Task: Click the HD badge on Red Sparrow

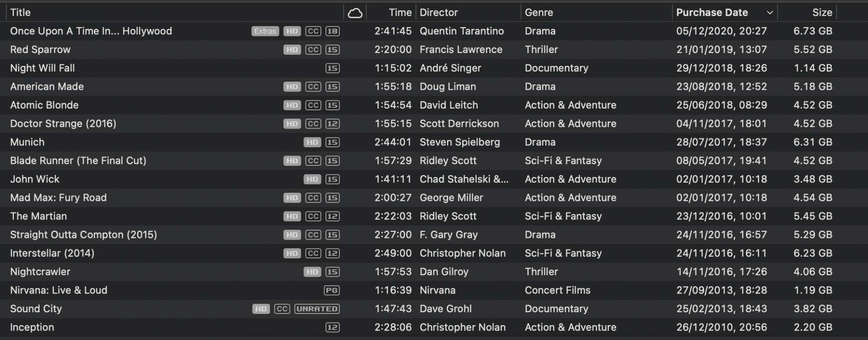Action: (292, 50)
